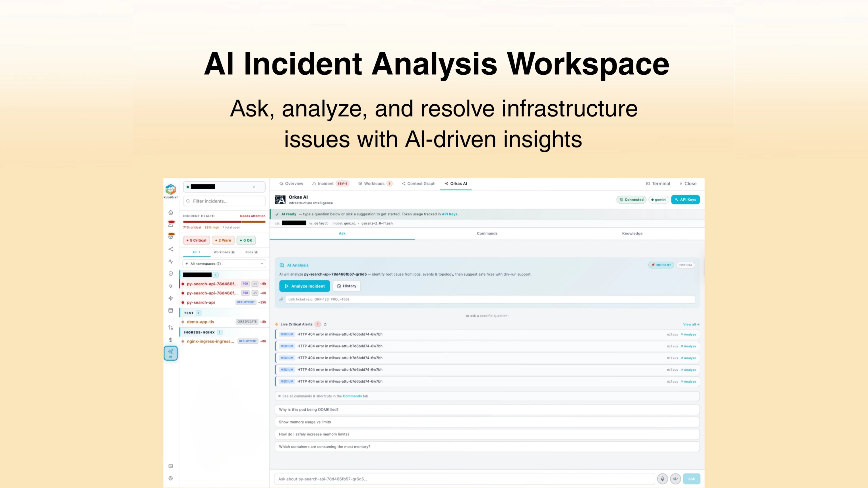Toggle the 5 Critical filter chip
Image resolution: width=868 pixels, height=488 pixels.
pos(196,240)
